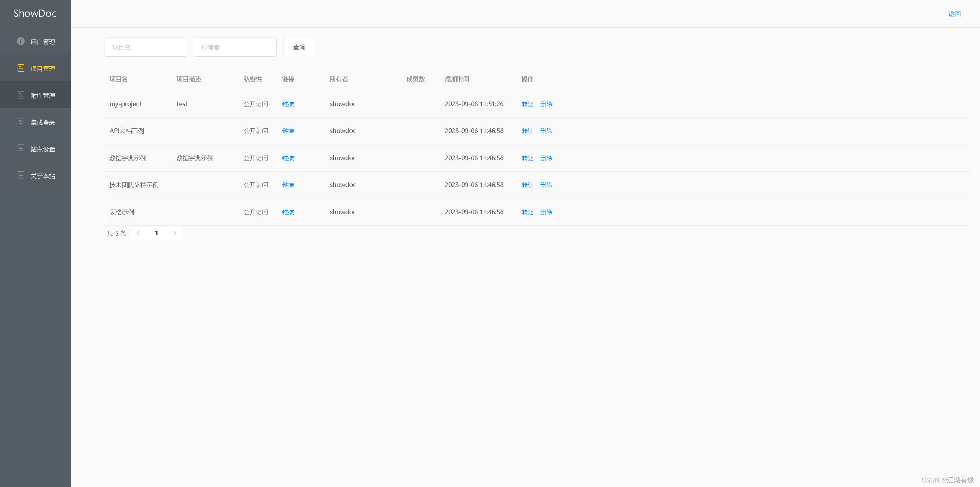Click 转让 for my-project
The image size is (980, 487).
tap(528, 104)
